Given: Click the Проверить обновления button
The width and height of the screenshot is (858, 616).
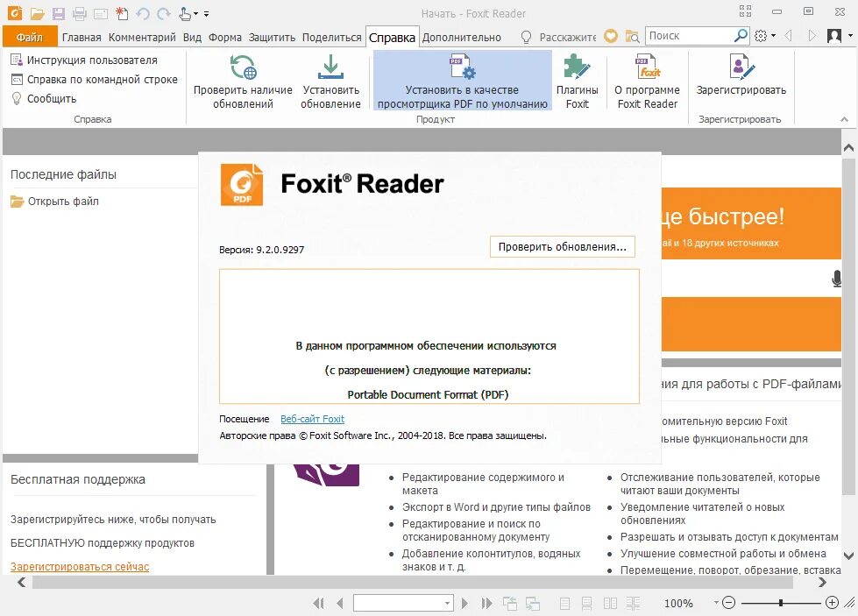Looking at the screenshot, I should click(562, 246).
